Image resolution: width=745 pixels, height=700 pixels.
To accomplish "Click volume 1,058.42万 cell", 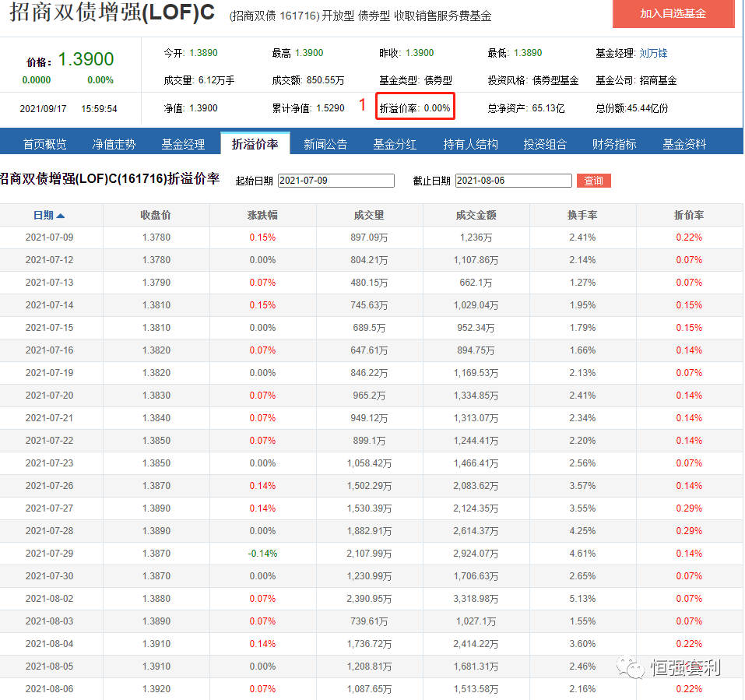I will tap(369, 463).
